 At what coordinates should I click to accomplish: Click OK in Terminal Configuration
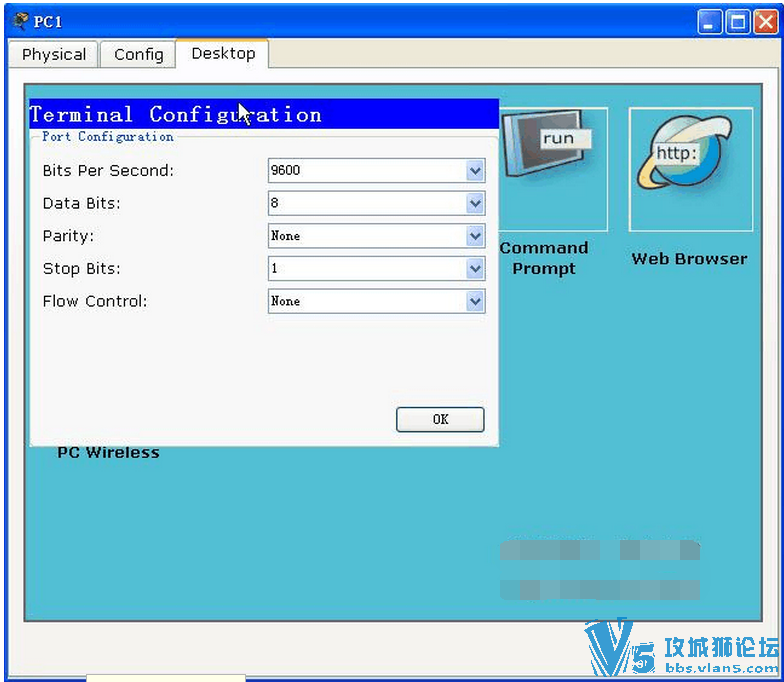[x=440, y=419]
